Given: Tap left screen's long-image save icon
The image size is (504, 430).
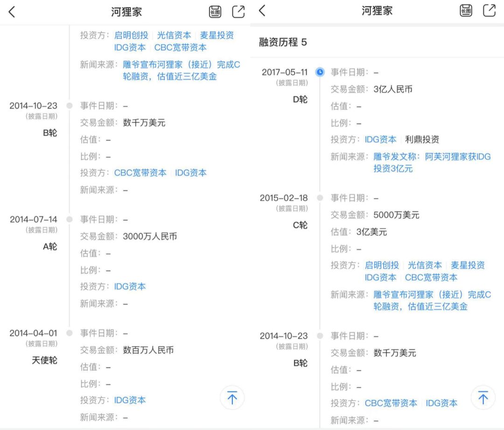Looking at the screenshot, I should (215, 12).
